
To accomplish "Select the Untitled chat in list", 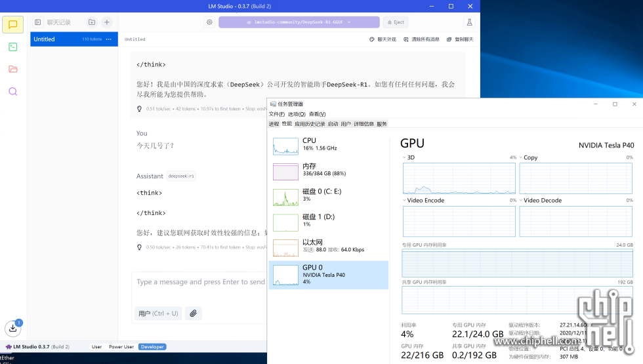I will pos(73,39).
